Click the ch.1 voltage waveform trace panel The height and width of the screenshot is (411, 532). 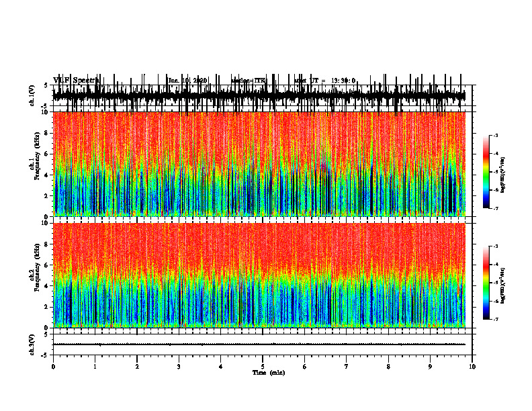coord(263,95)
